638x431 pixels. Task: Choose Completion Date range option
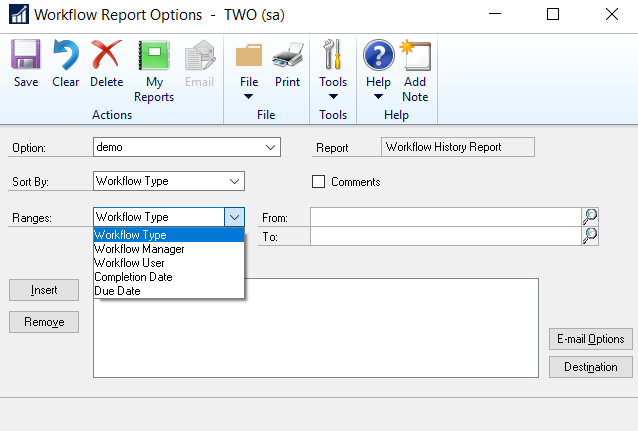169,277
